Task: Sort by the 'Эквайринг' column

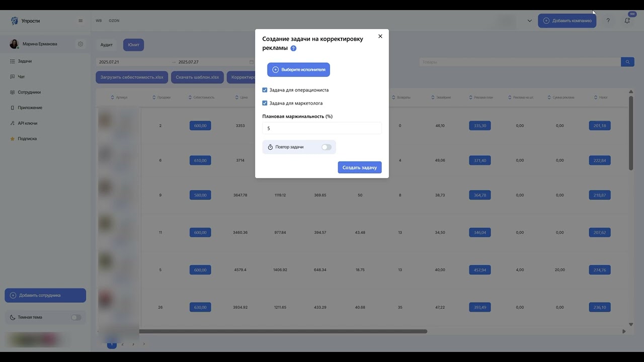Action: point(441,98)
